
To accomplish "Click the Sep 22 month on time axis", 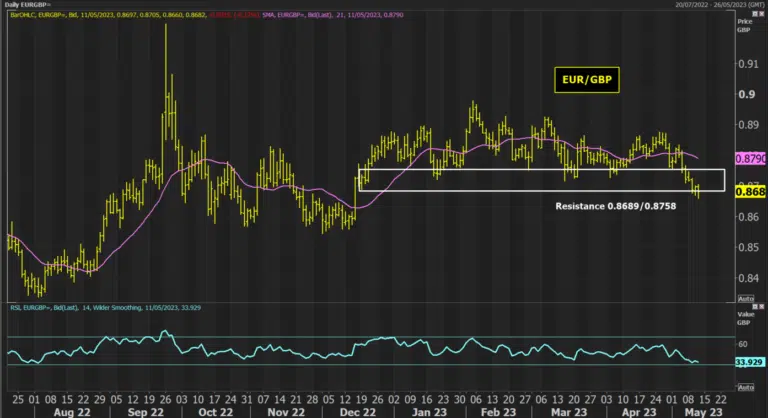I will point(145,412).
